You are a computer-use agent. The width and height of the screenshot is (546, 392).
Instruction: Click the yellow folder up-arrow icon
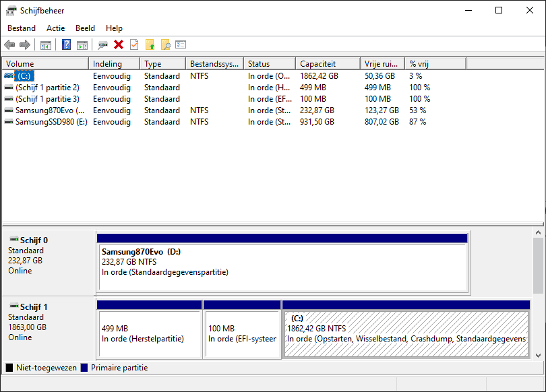pos(150,44)
